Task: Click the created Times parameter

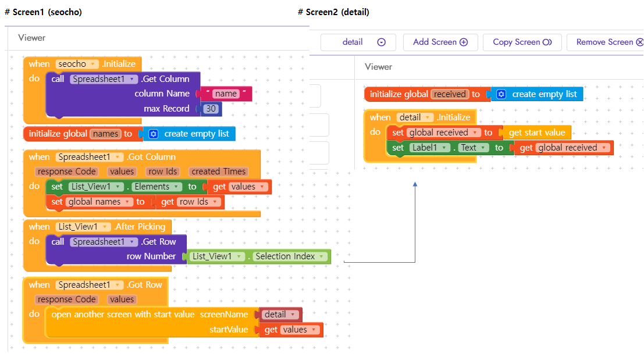Action: coord(219,172)
